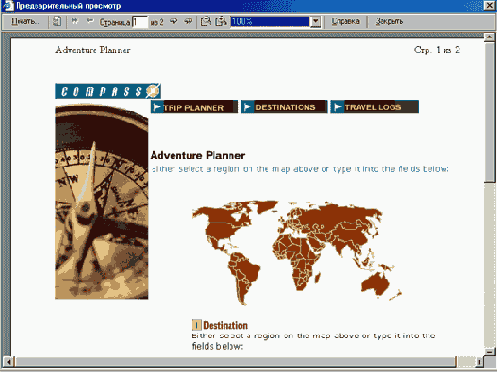Click the horizontal scrollbar left arrow
The image size is (497, 372).
tap(9, 362)
